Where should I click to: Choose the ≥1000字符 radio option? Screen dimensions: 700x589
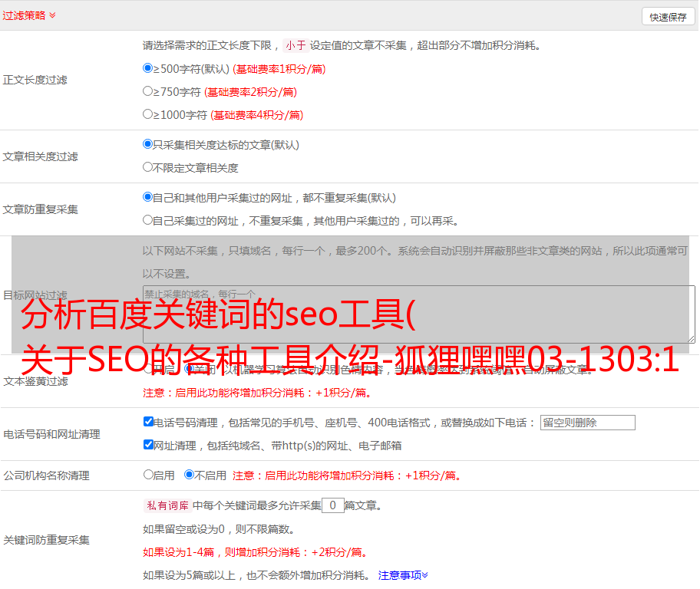(148, 114)
